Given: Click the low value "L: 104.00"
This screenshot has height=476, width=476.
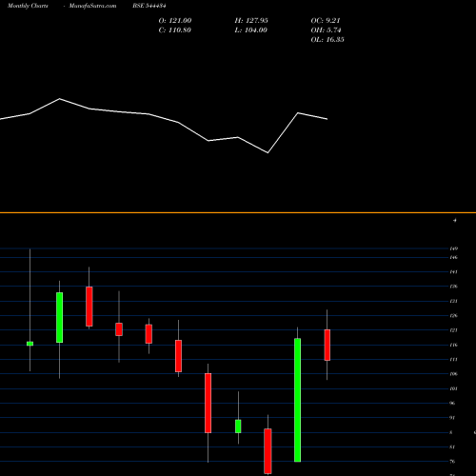Looking at the screenshot, I should pyautogui.click(x=250, y=30).
